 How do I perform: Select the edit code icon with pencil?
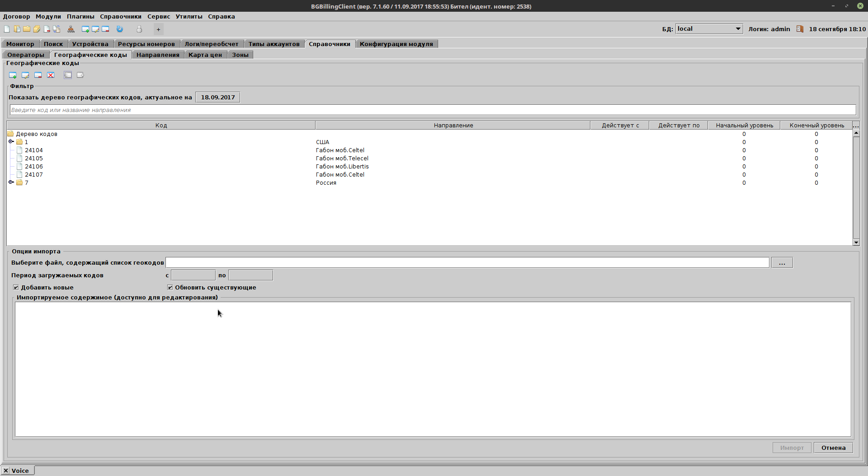25,75
